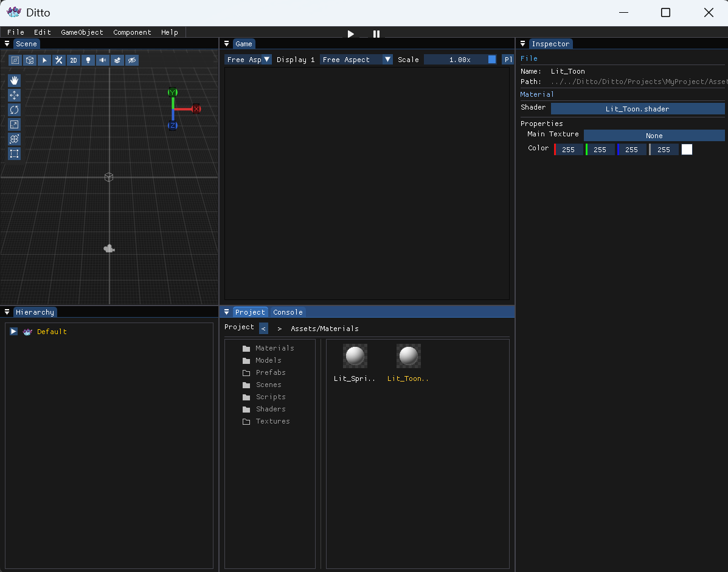Click the Display 1 label in Game view
This screenshot has width=728, height=572.
(296, 60)
